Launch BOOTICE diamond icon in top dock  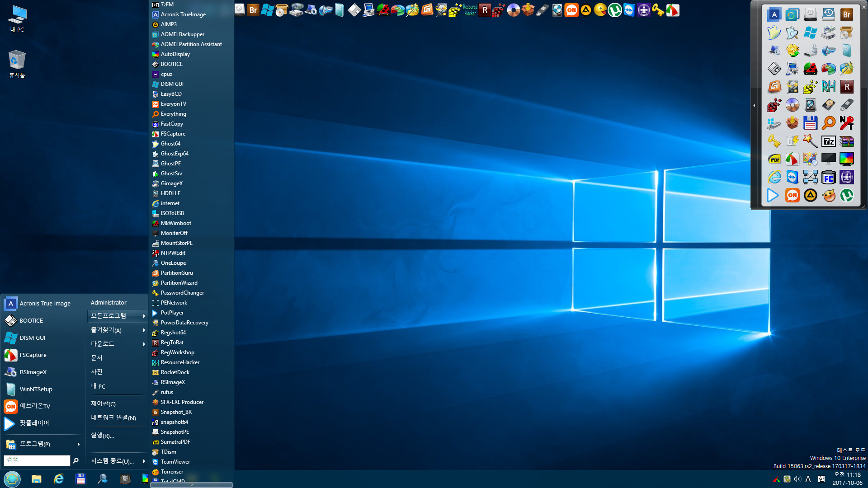354,10
